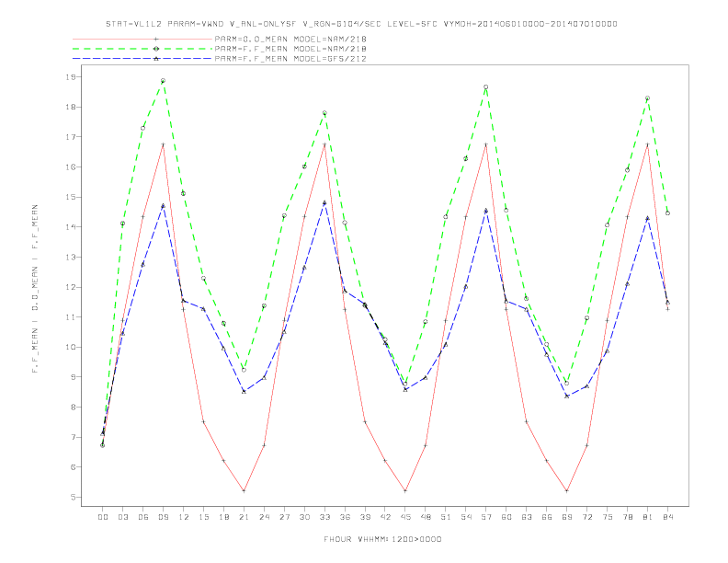The height and width of the screenshot is (563, 728).
Task: Click green NAM peak data point at hour 81
Action: point(647,98)
